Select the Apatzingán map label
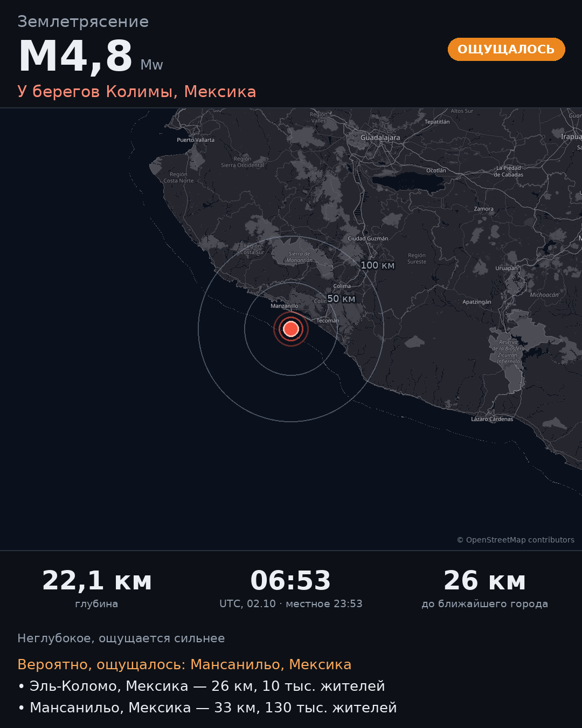582x728 pixels. [477, 302]
